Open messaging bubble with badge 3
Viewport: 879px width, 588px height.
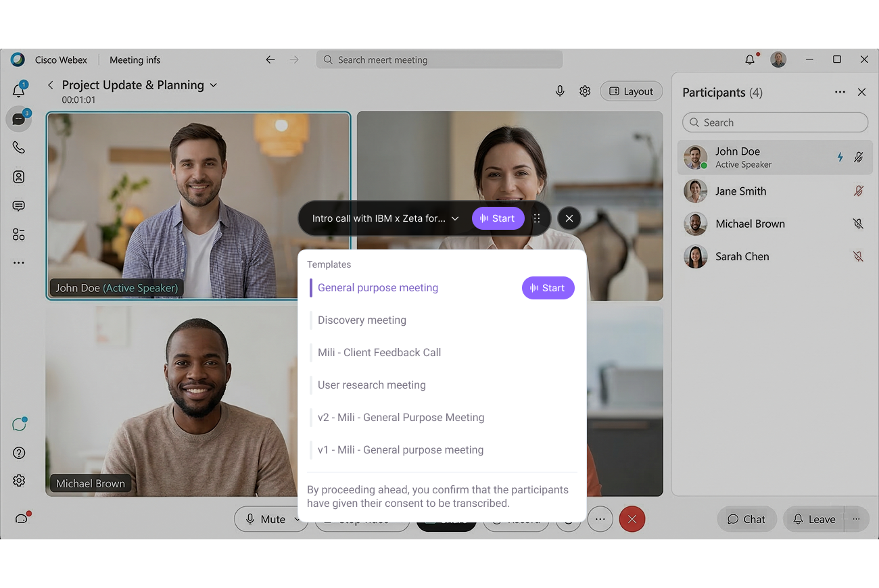[x=18, y=119]
